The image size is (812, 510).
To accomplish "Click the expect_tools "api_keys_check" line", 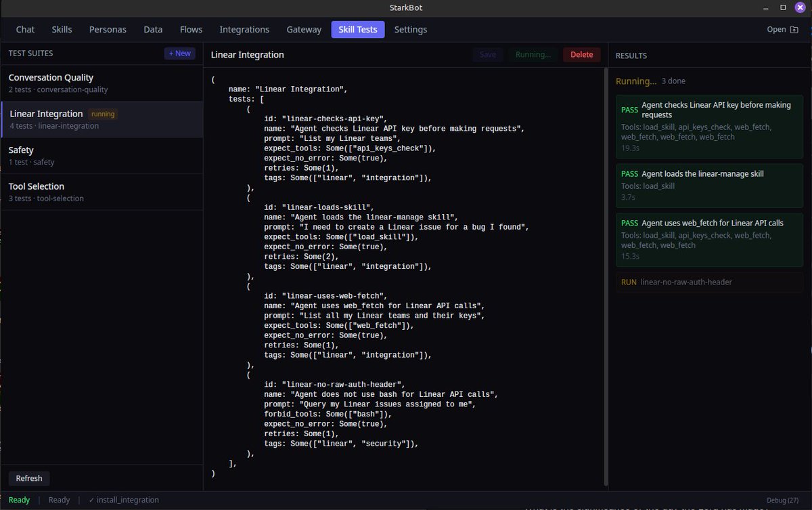I will click(350, 148).
